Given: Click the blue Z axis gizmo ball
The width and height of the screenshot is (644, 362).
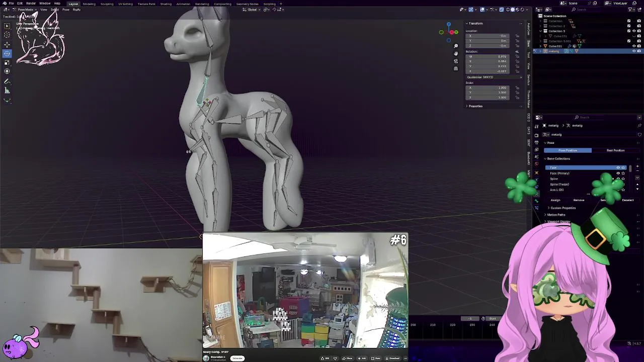Looking at the screenshot, I should click(x=449, y=24).
